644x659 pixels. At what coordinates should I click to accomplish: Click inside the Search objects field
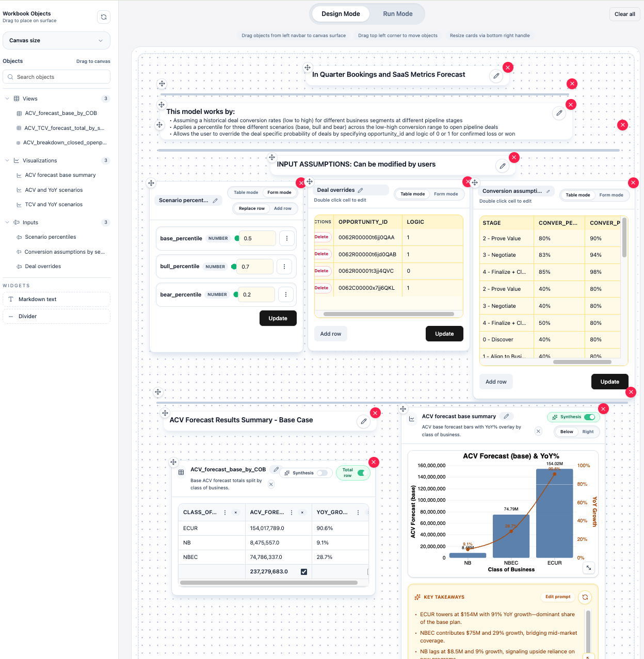pos(56,76)
